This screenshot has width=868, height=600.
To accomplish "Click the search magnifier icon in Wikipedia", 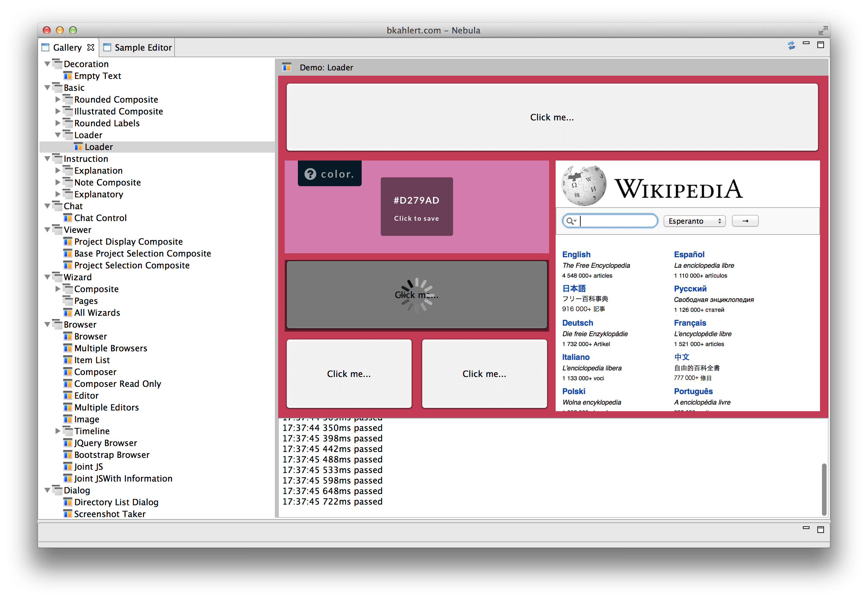I will pos(570,221).
